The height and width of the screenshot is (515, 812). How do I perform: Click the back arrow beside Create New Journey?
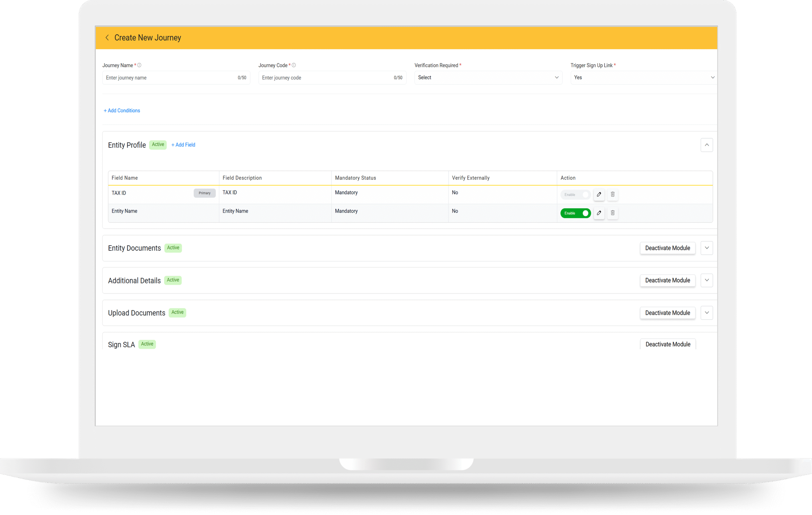pos(107,37)
